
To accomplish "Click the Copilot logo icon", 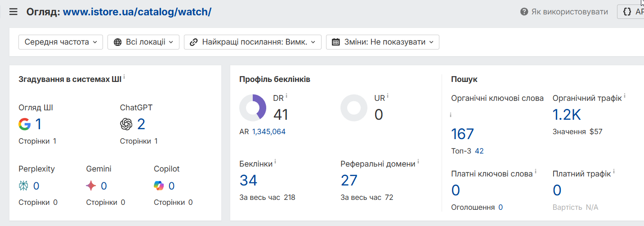I will click(x=159, y=185).
